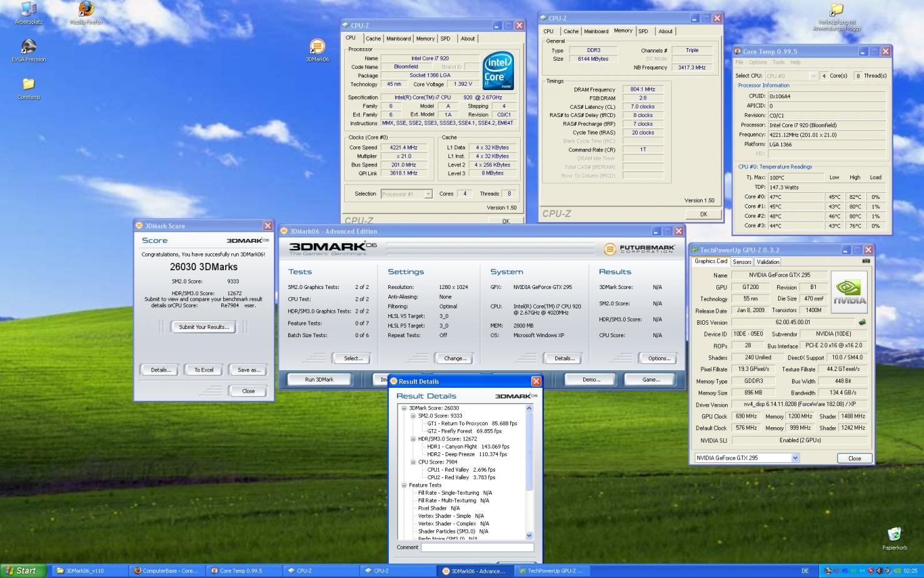Click the DE language indicator in taskbar

[805, 570]
